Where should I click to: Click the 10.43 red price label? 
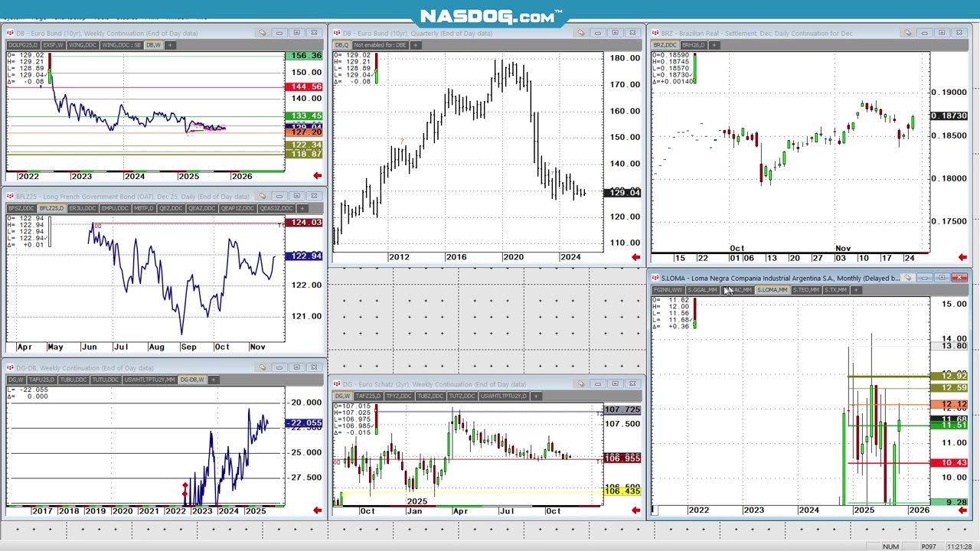[949, 462]
